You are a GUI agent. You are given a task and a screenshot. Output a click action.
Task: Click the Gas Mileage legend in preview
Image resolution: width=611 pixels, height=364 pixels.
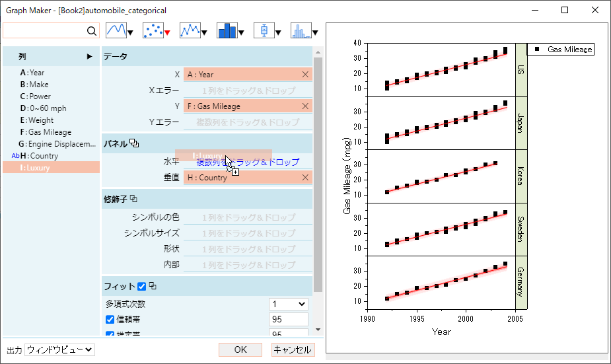(561, 49)
